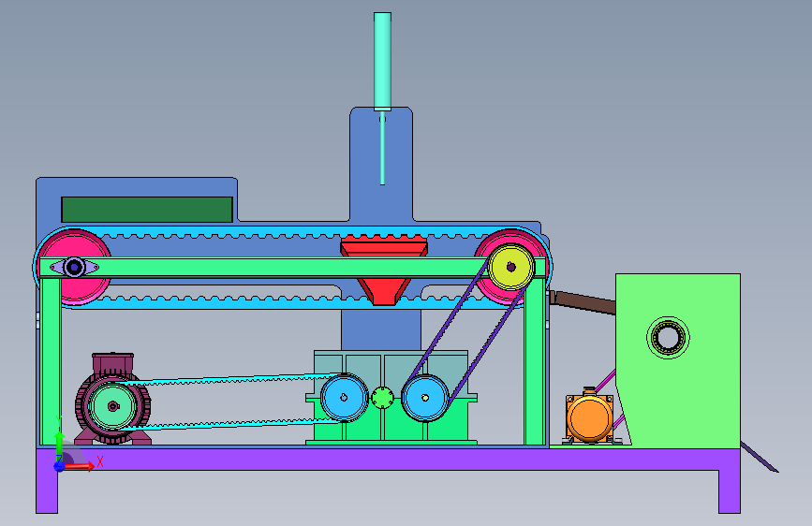The height and width of the screenshot is (526, 812).
Task: Select the bearing ring on light-green box
Action: 668,338
